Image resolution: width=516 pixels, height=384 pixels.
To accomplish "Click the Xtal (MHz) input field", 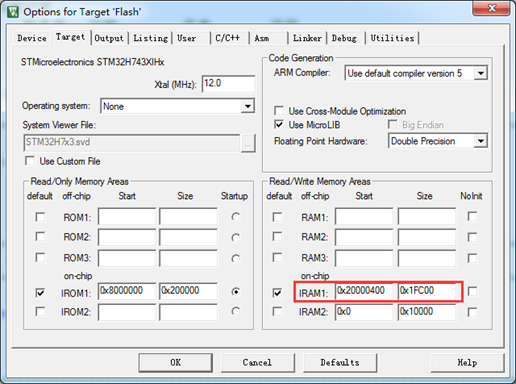I will [228, 84].
